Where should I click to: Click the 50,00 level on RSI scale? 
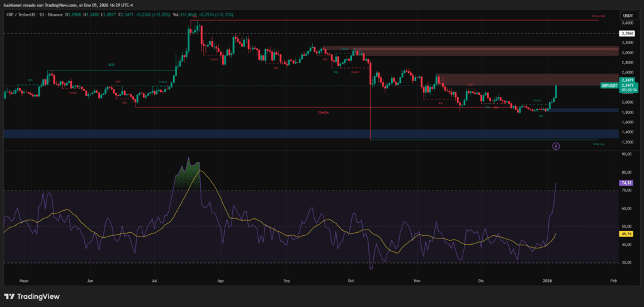628,226
